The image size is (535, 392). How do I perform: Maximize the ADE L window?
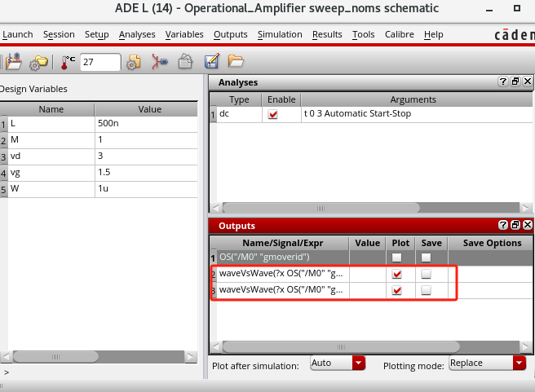(517, 8)
